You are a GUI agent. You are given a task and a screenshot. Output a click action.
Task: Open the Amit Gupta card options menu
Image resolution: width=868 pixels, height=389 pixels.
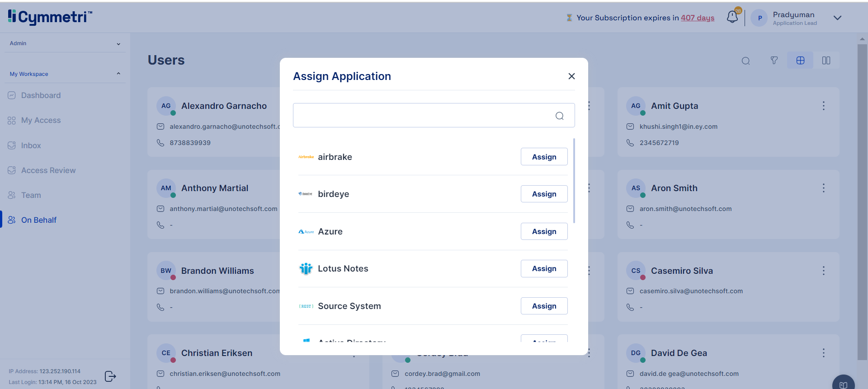click(823, 106)
